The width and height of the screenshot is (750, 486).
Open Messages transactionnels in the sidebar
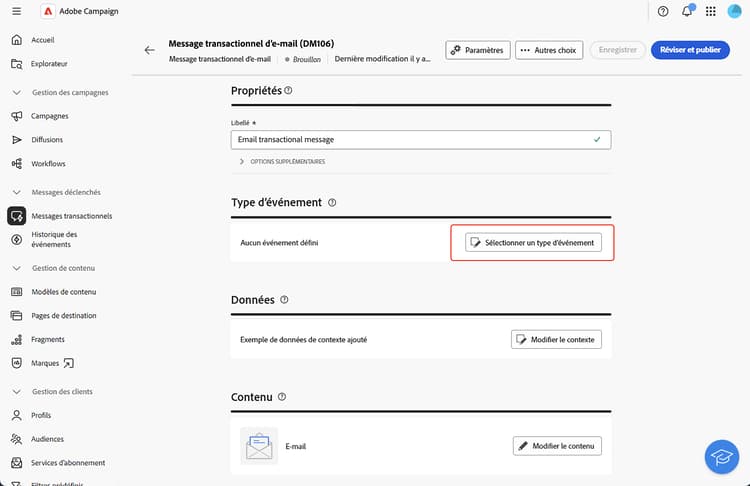pos(71,215)
